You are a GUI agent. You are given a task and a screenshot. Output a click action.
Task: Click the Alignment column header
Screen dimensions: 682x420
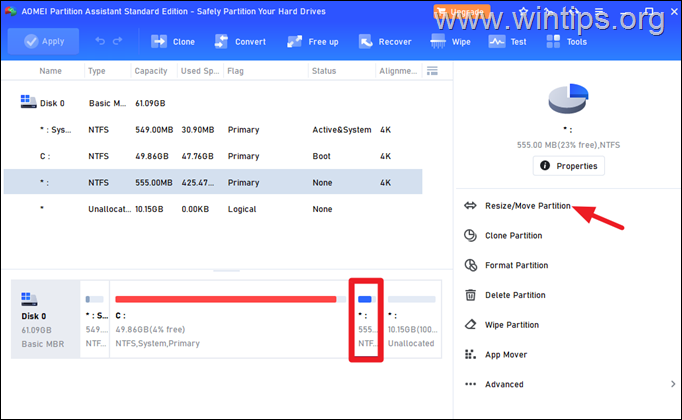[x=398, y=71]
